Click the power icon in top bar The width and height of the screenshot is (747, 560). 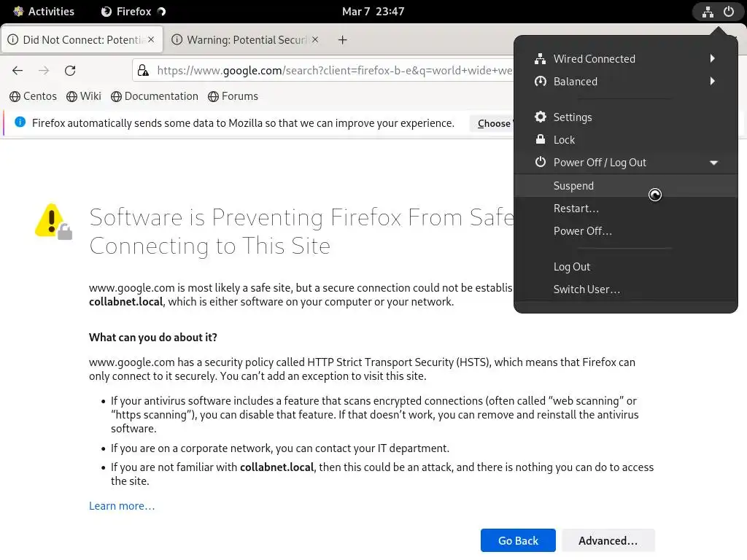click(x=729, y=12)
